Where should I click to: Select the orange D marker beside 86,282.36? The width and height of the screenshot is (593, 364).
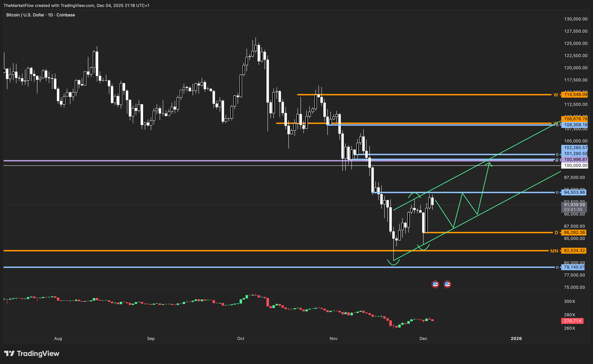[556, 233]
